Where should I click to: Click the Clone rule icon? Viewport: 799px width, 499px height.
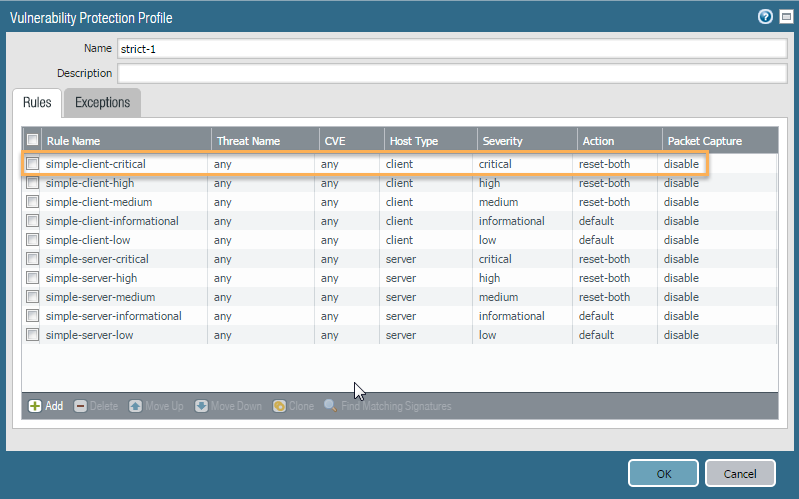click(x=280, y=406)
